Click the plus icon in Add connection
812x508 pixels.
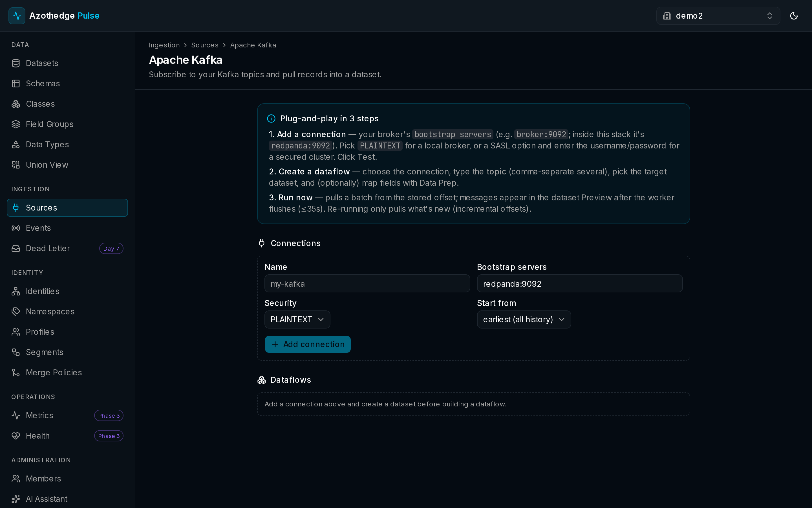(x=275, y=344)
